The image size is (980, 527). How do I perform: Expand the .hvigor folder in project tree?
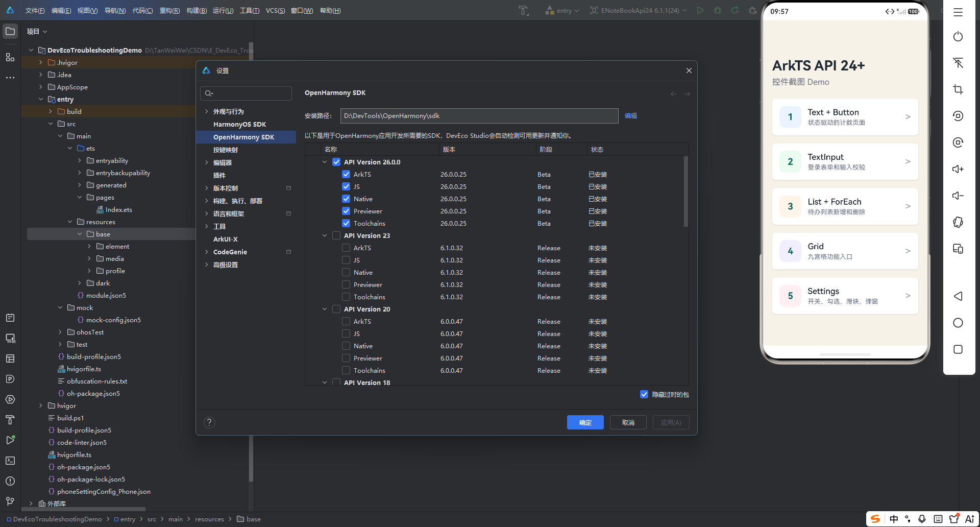tap(41, 62)
